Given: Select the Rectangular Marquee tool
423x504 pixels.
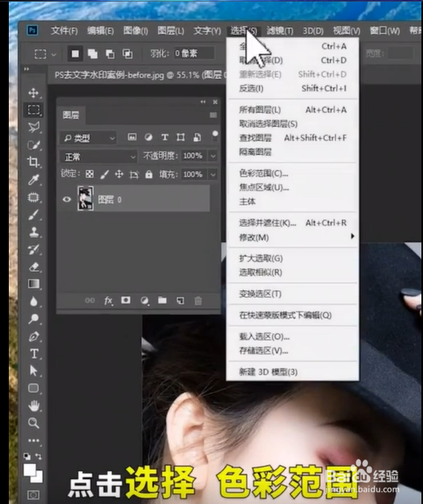Looking at the screenshot, I should (34, 110).
